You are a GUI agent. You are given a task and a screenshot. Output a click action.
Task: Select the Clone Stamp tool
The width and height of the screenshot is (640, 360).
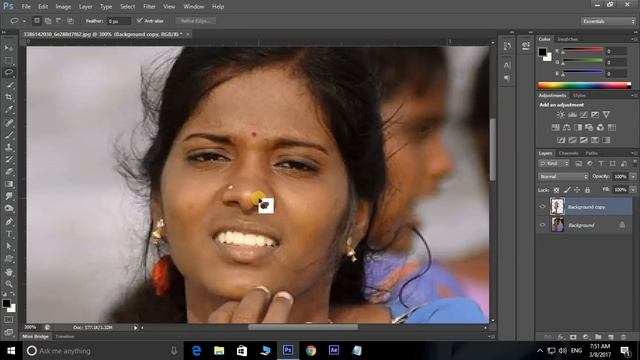(9, 147)
